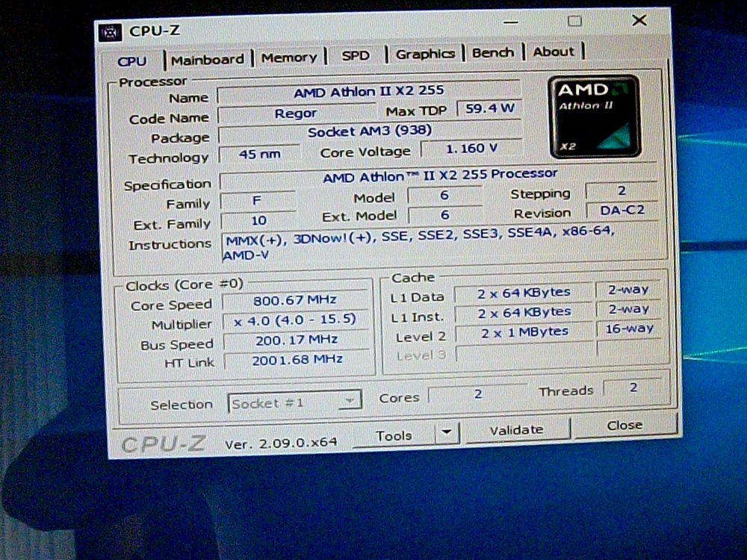Go to the Graphics tab
The height and width of the screenshot is (560, 747).
pos(425,54)
